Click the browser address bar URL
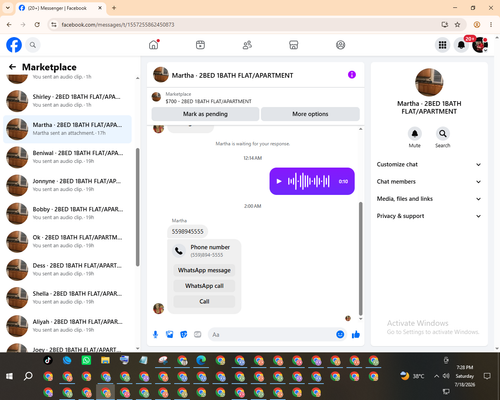500x400 pixels. tap(118, 25)
